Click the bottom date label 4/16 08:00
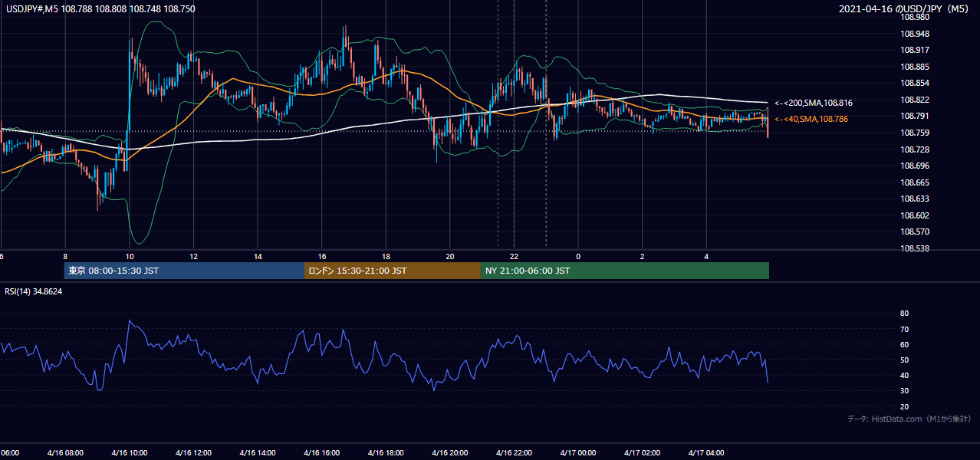Screen dimensions: 980x460 pyautogui.click(x=65, y=452)
